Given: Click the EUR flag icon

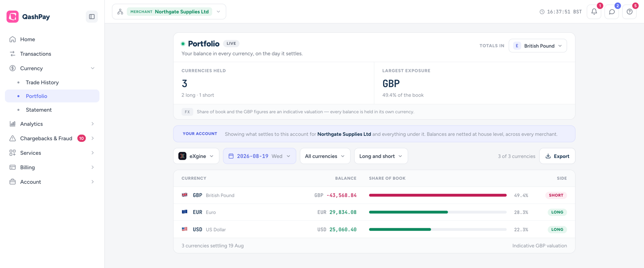Looking at the screenshot, I should pyautogui.click(x=185, y=212).
